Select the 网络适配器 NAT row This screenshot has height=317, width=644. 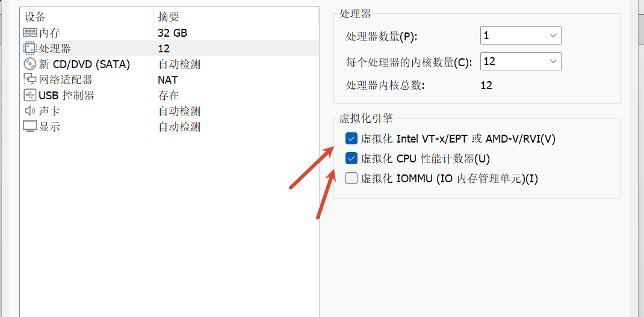click(x=169, y=79)
